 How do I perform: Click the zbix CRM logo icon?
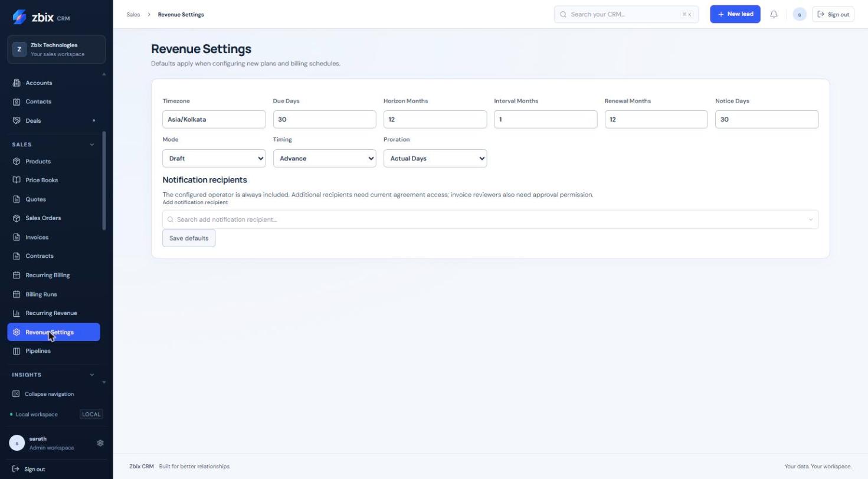(19, 17)
